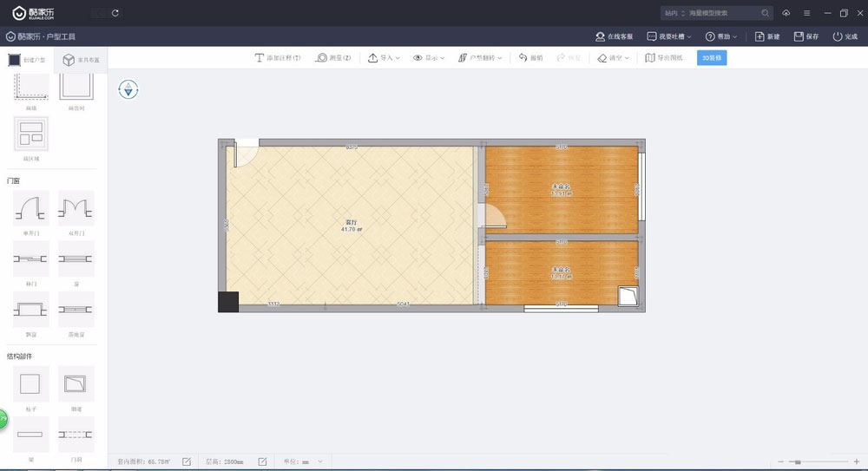This screenshot has height=471, width=868.
Task: Open the import (导入) dropdown
Action: pyautogui.click(x=384, y=58)
